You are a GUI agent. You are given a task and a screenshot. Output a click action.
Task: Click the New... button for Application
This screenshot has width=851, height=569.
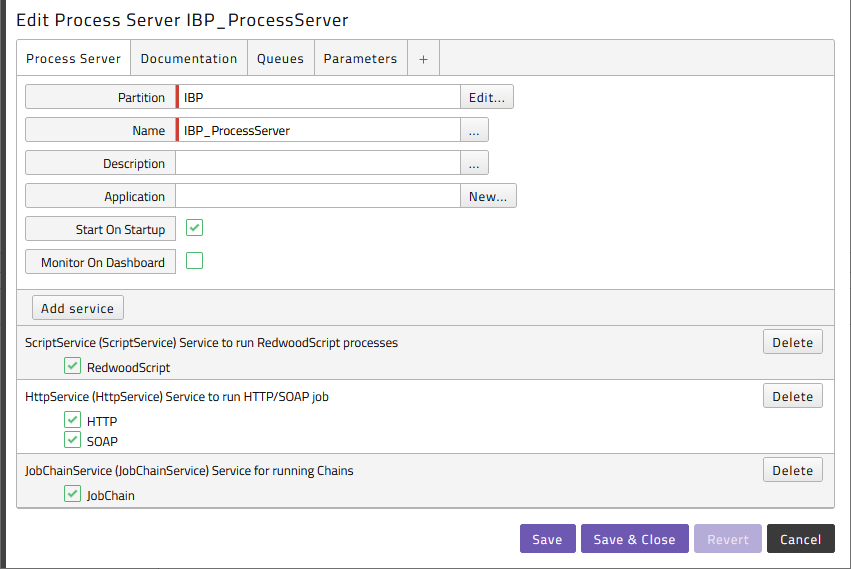[x=488, y=196]
